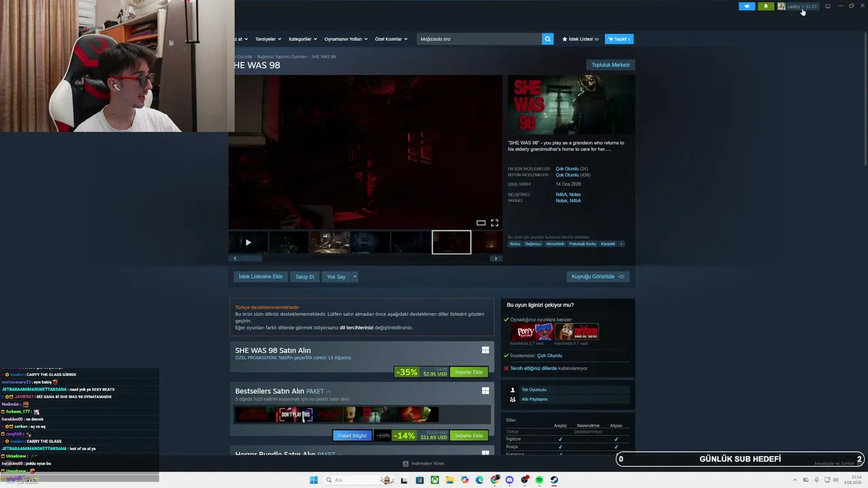Open the İstek Listesi wishlist link

[580, 39]
